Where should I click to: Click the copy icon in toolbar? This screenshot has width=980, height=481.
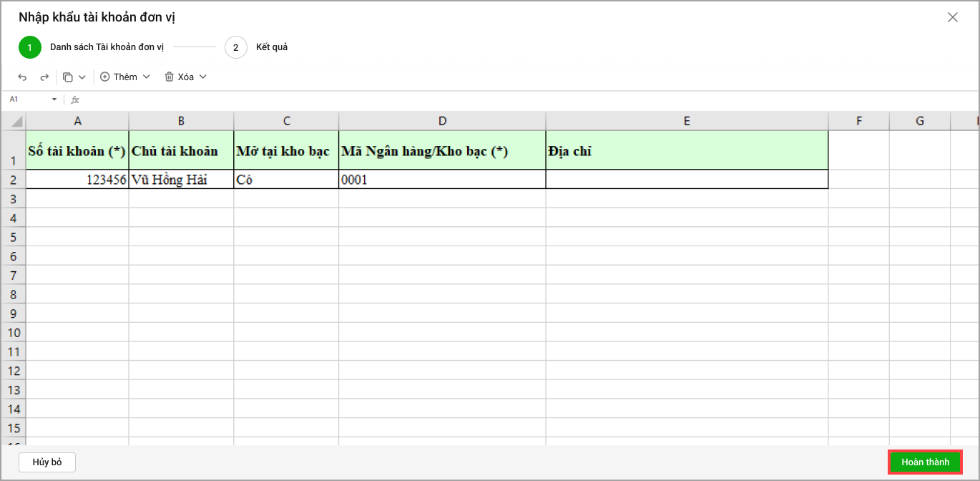pyautogui.click(x=68, y=77)
